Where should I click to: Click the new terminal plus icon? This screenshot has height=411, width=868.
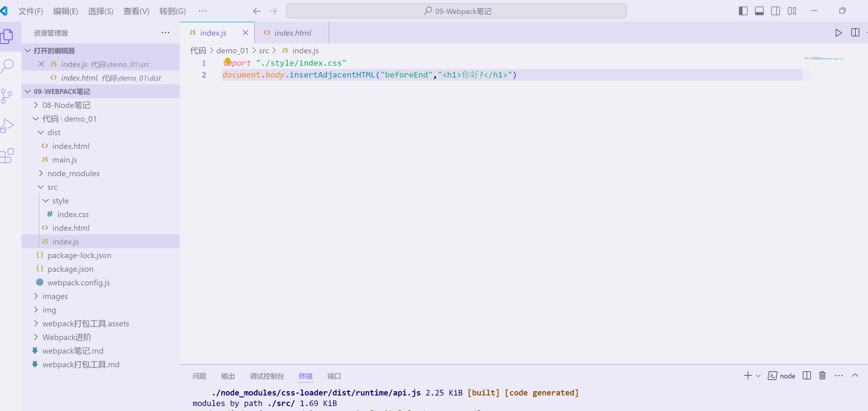click(x=747, y=376)
